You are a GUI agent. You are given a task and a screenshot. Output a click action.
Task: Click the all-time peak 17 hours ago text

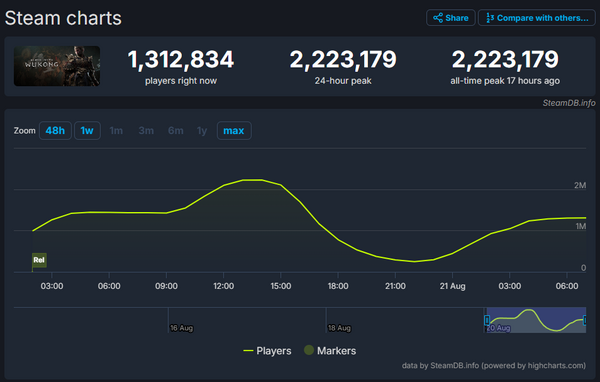(505, 81)
